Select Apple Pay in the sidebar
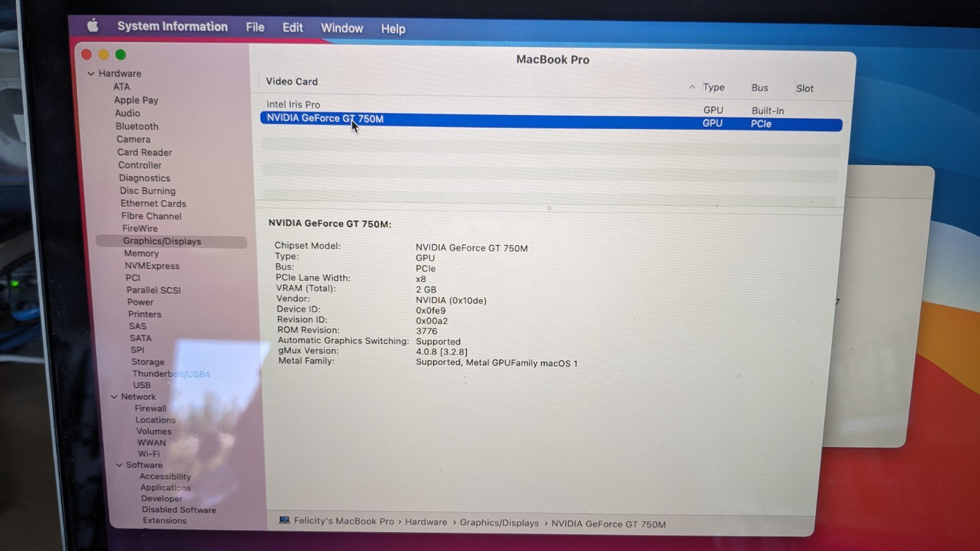The height and width of the screenshot is (551, 980). (136, 100)
